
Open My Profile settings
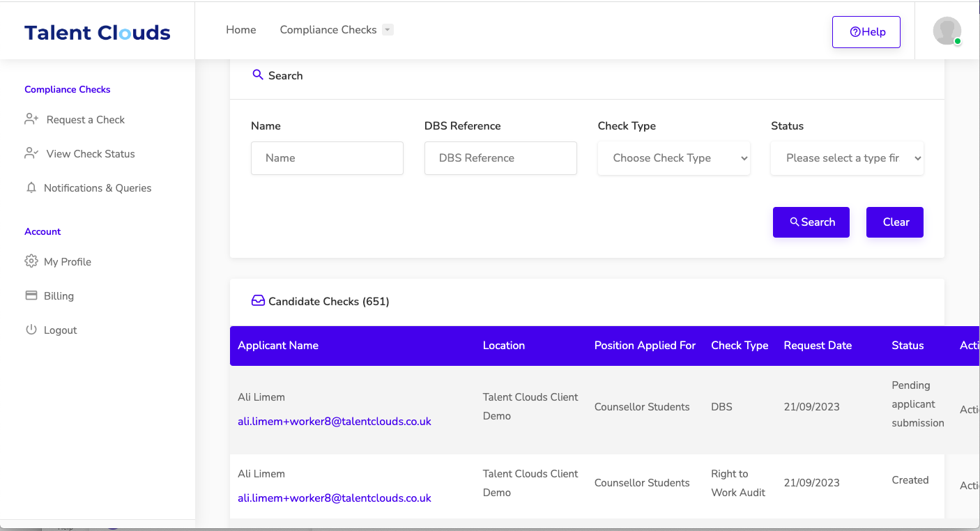68,261
